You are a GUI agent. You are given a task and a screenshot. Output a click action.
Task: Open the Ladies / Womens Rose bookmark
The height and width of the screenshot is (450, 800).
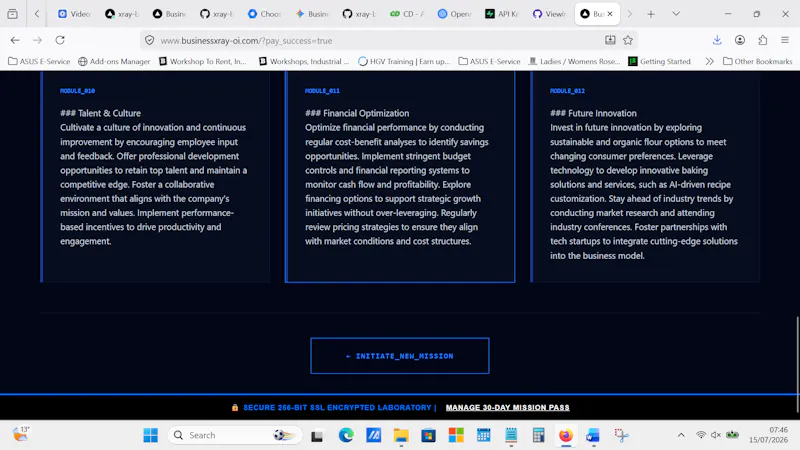point(574,61)
